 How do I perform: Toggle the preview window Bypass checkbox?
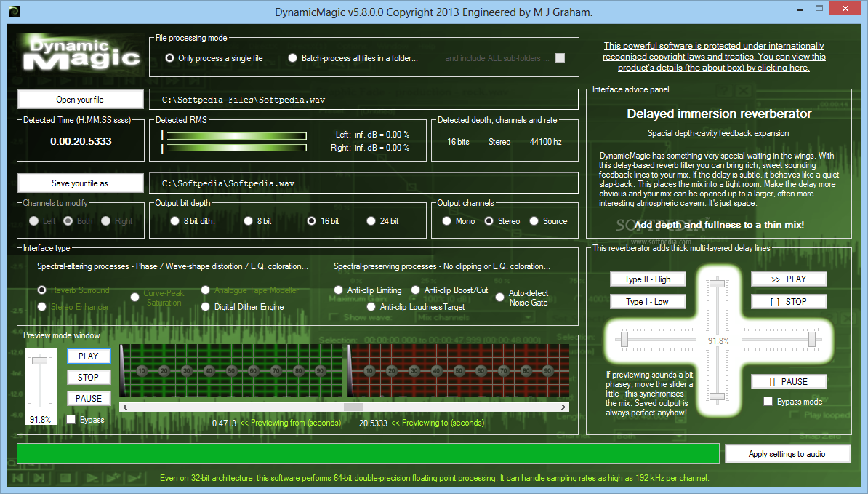pyautogui.click(x=71, y=420)
